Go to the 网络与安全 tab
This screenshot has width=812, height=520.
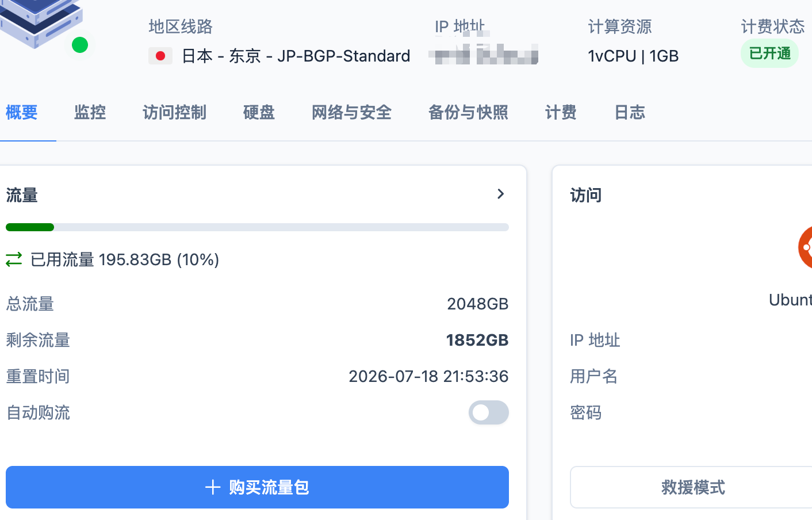tap(352, 112)
